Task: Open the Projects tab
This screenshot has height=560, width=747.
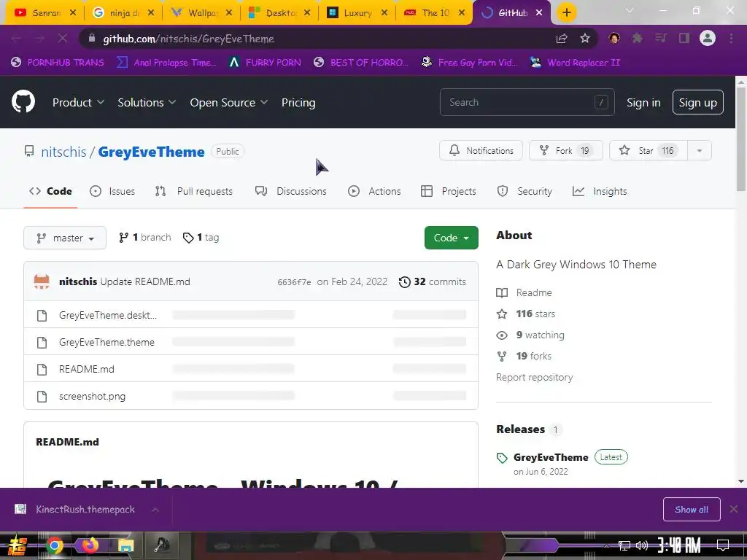Action: (449, 191)
